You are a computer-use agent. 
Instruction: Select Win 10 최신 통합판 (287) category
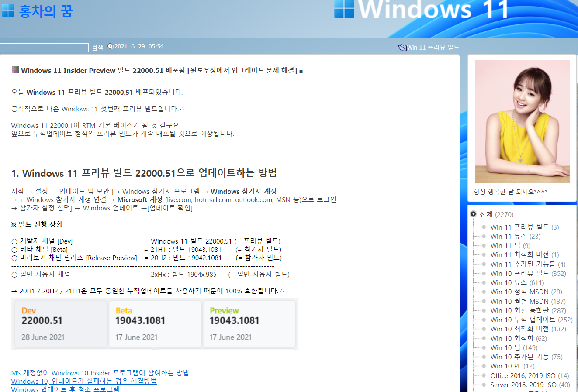point(528,310)
